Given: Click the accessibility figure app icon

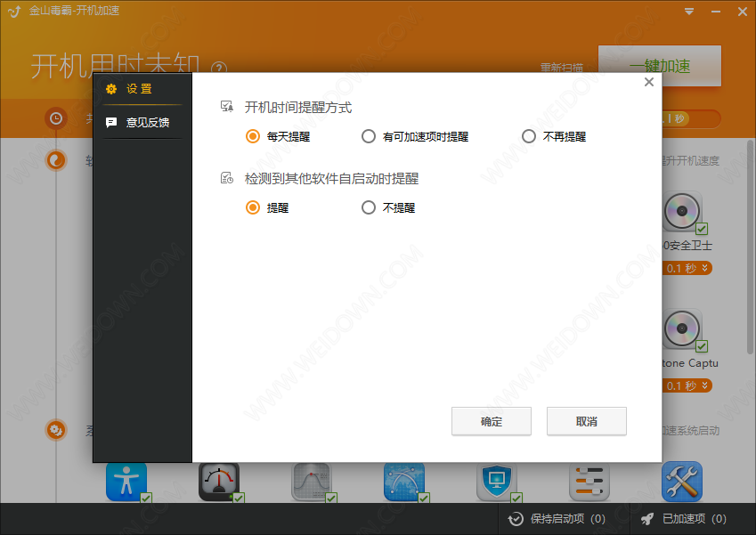Looking at the screenshot, I should [126, 482].
